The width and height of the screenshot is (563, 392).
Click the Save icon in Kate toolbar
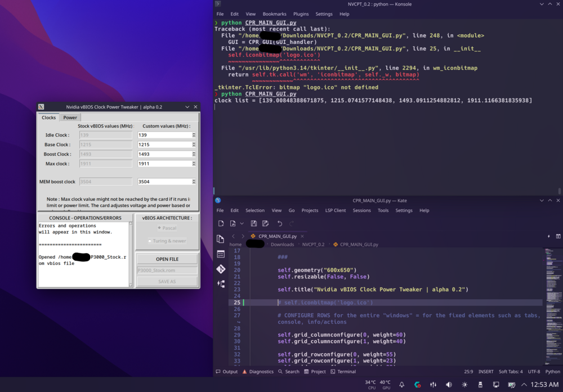[x=253, y=223]
